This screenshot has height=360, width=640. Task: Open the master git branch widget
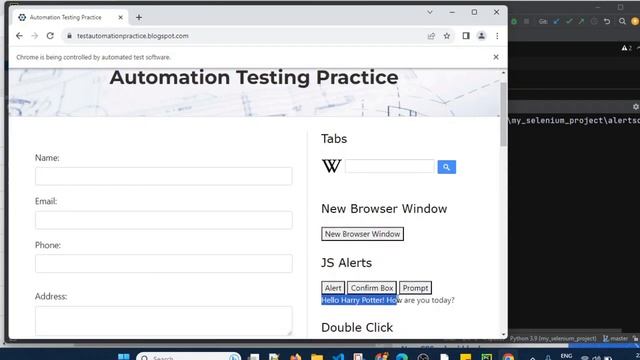click(616, 339)
